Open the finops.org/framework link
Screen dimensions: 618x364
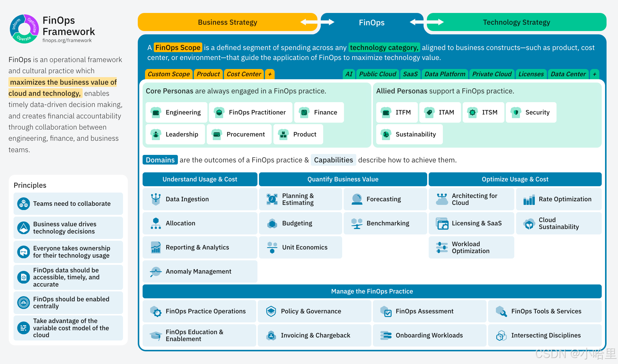coord(67,40)
